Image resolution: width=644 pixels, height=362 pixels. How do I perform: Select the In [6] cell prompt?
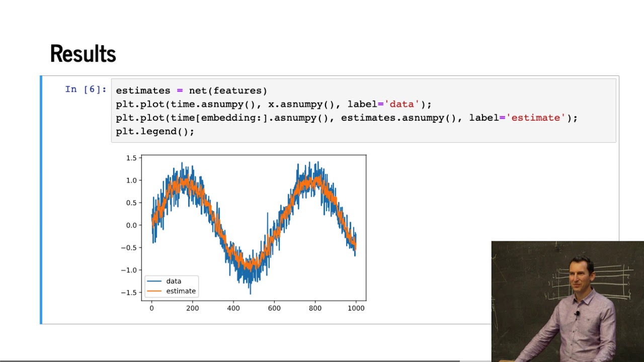[x=86, y=89]
